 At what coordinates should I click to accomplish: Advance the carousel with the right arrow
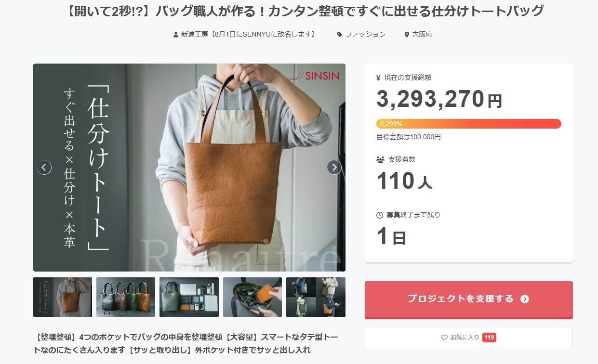coord(334,168)
